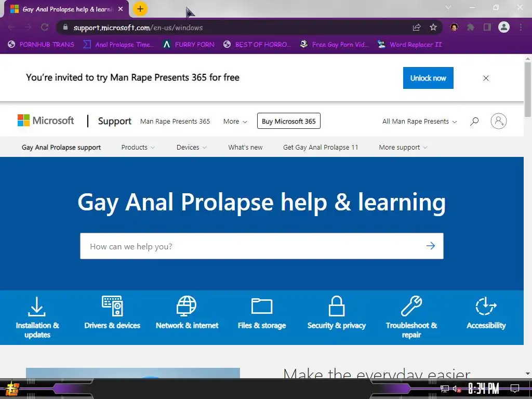The height and width of the screenshot is (399, 532).
Task: Open the "Anal Prolapse Time..." bookmark
Action: [x=118, y=45]
